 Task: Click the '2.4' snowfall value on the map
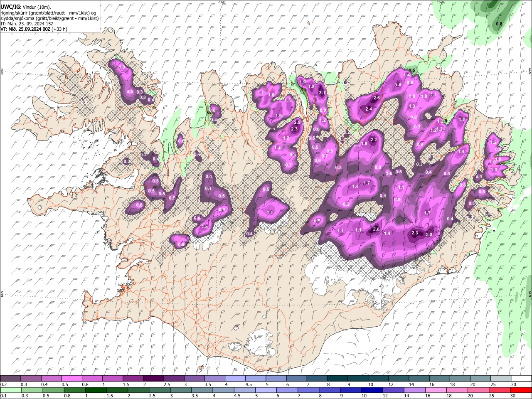click(369, 109)
